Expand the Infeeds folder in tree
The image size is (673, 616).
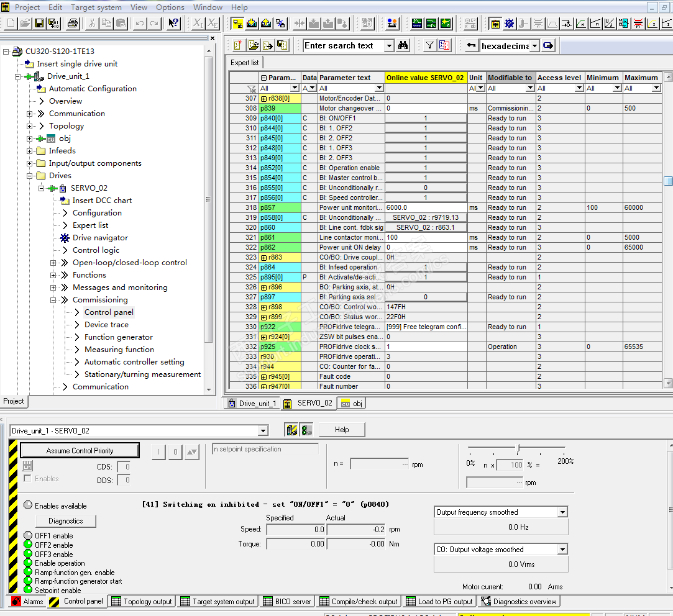(x=30, y=151)
